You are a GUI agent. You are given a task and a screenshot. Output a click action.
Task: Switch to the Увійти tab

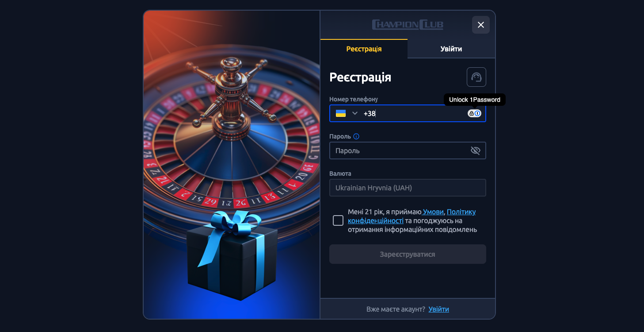click(x=451, y=49)
